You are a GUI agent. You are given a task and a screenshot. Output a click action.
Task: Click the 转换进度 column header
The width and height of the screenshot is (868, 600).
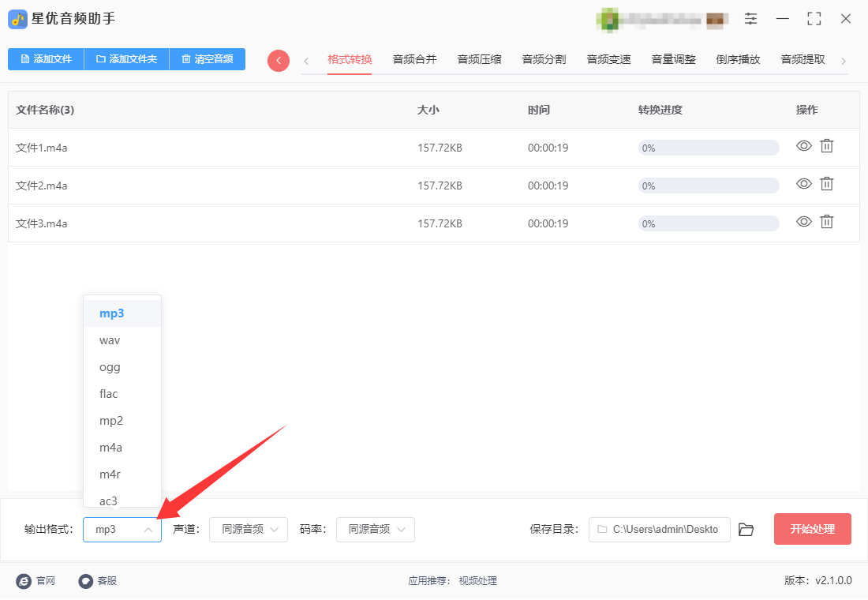tap(660, 110)
